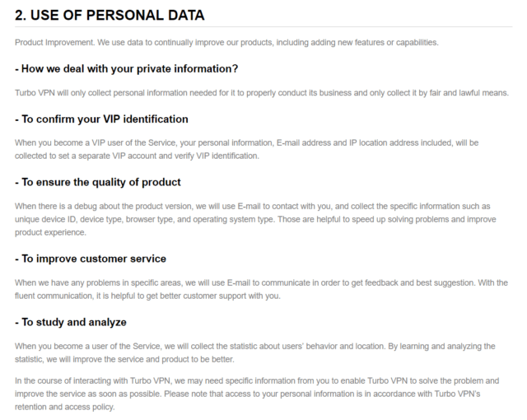Click the 'To study and analyze' heading

point(71,322)
